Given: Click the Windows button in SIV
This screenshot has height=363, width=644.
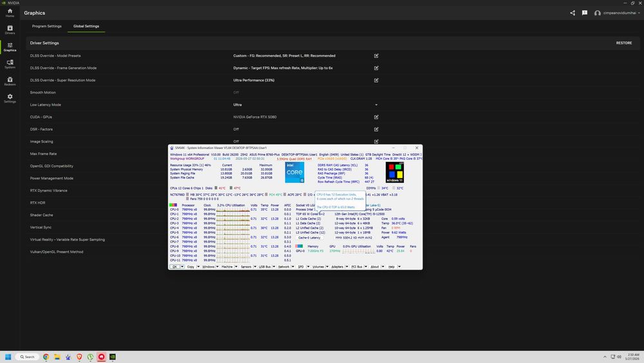Looking at the screenshot, I should (208, 267).
